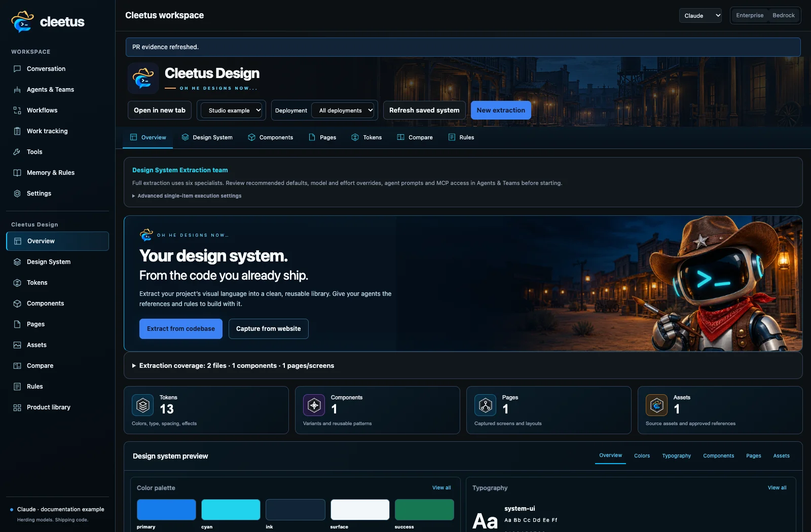Select the success green color swatch

[424, 510]
